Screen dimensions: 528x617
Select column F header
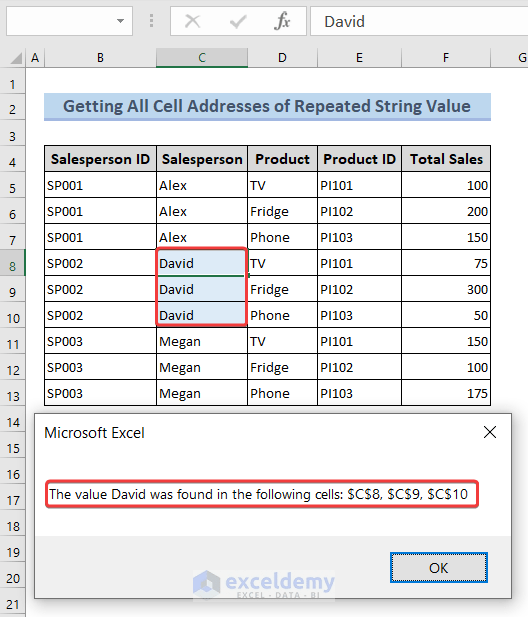(446, 58)
